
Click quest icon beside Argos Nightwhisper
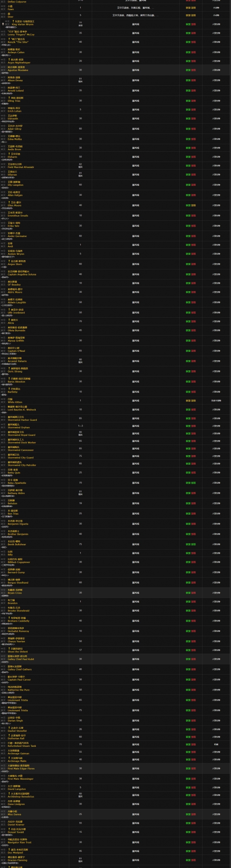(9, 60)
